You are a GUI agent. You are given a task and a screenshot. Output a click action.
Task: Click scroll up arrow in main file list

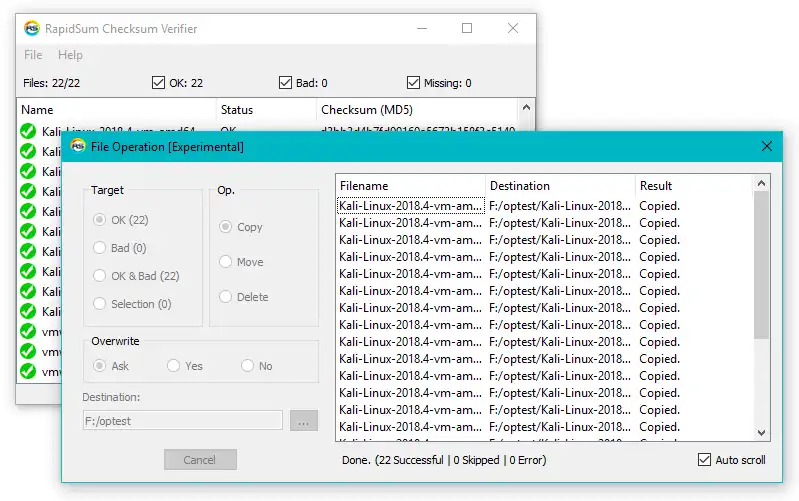(526, 108)
